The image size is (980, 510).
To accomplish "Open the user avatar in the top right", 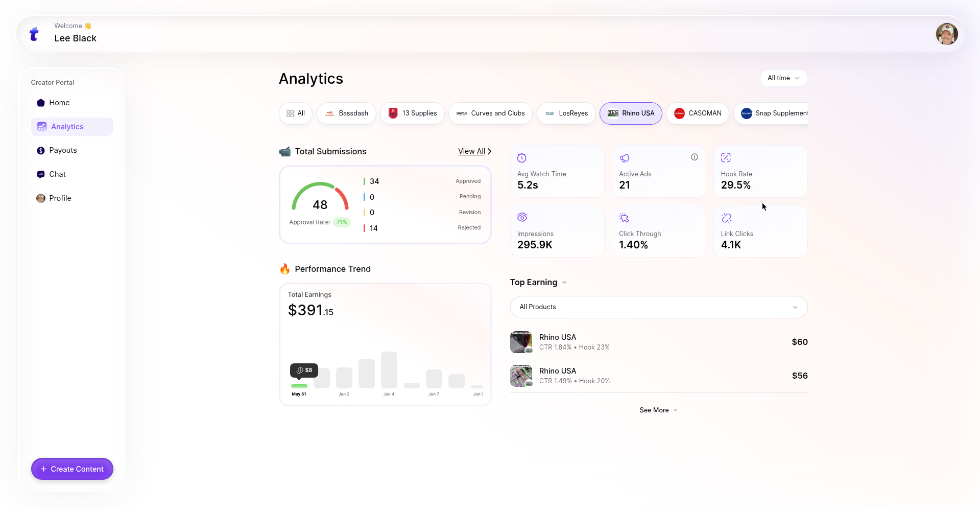I will coord(946,34).
